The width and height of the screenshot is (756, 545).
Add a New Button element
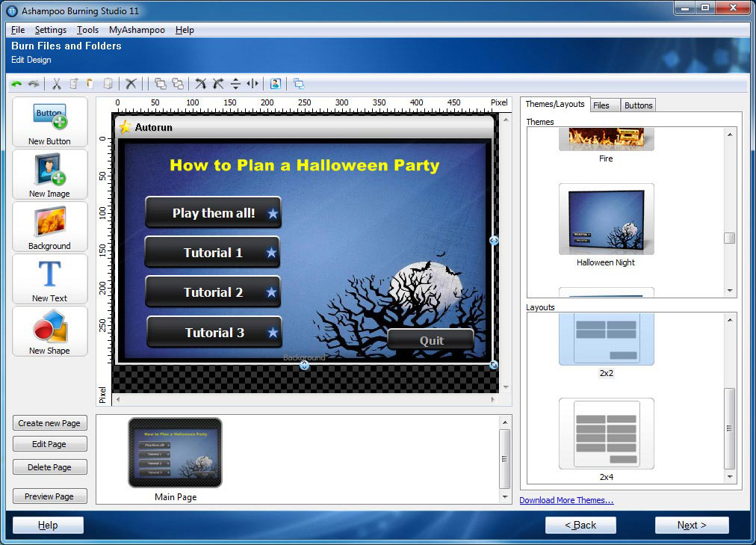[x=50, y=123]
